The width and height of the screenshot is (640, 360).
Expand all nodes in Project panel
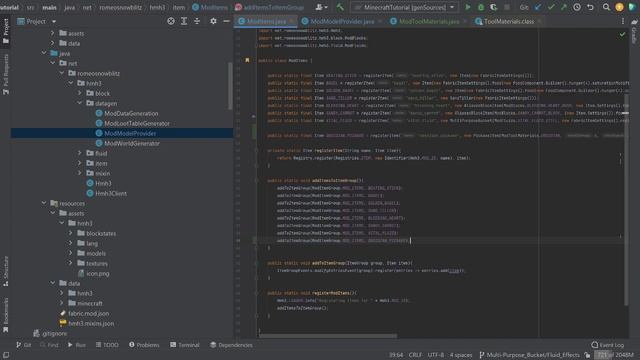tap(184, 21)
